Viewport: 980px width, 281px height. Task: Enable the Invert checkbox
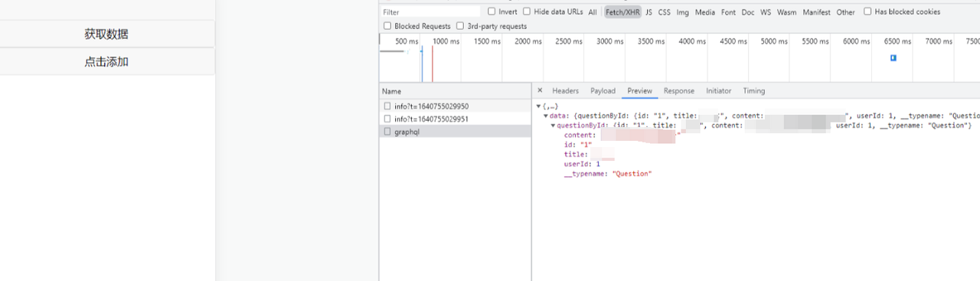point(492,11)
